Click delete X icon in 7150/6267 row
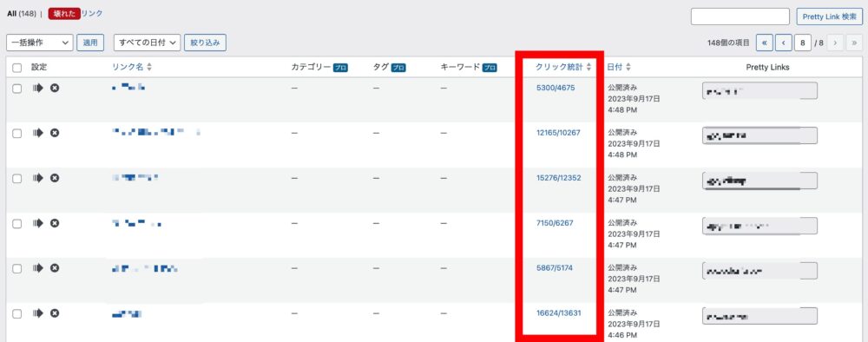Image resolution: width=868 pixels, height=342 pixels. tap(54, 223)
